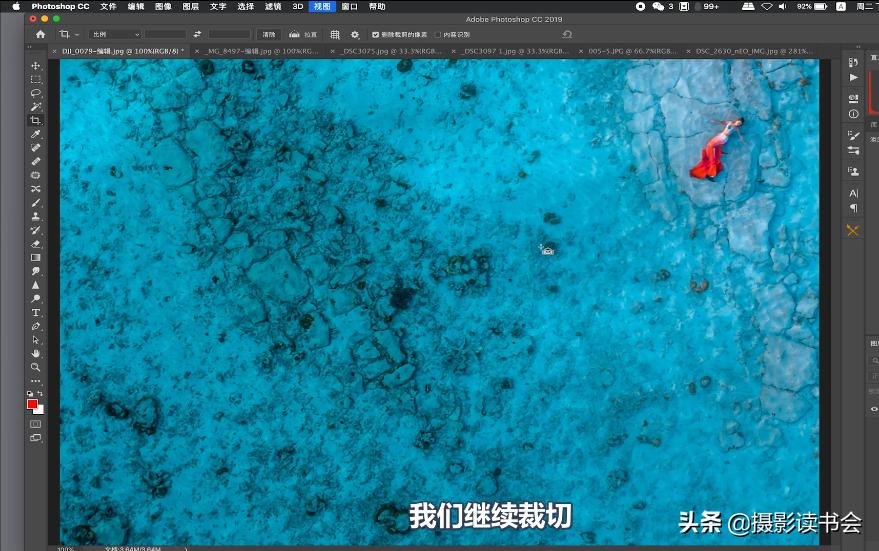Open the Paragraph panel icon
The width and height of the screenshot is (879, 551).
[x=853, y=208]
